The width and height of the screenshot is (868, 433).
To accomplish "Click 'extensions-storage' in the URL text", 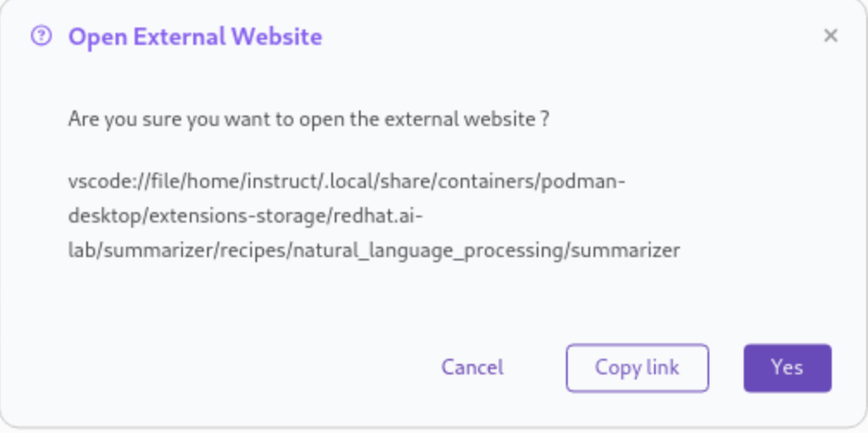I will (224, 216).
